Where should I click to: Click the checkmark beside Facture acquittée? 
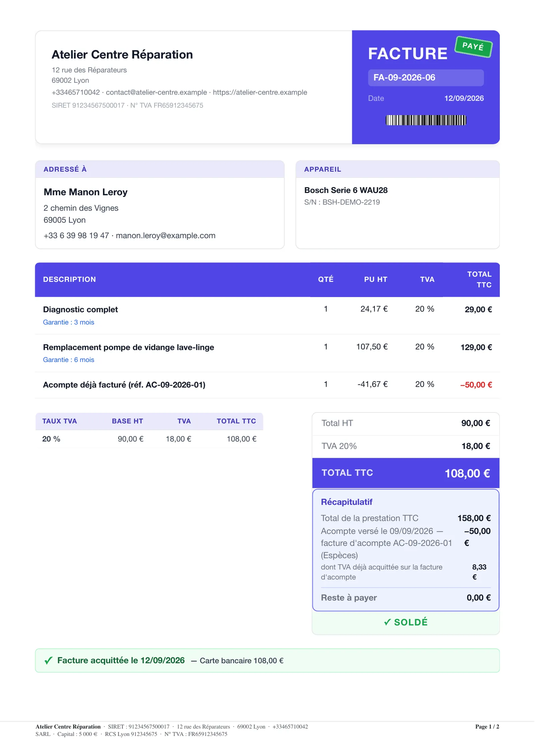[48, 661]
